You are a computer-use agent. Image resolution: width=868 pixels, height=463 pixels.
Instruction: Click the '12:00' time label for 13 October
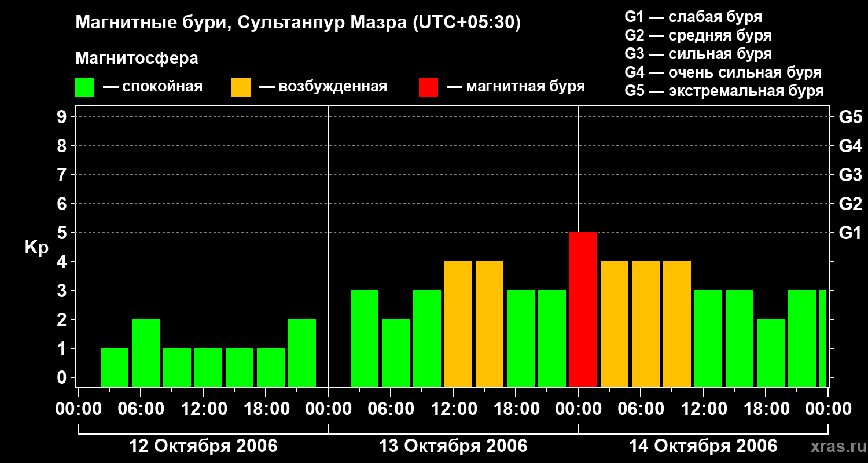click(453, 409)
